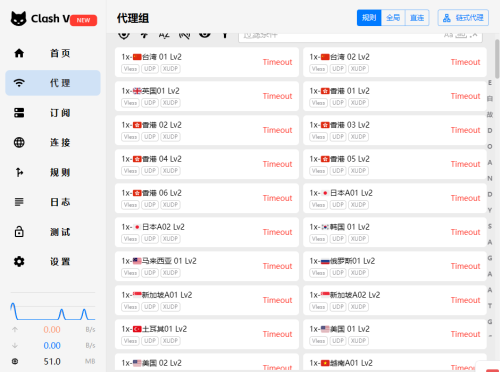Click the AZ sort proxies icon
Screen dimensions: 500x372
[x=164, y=35]
